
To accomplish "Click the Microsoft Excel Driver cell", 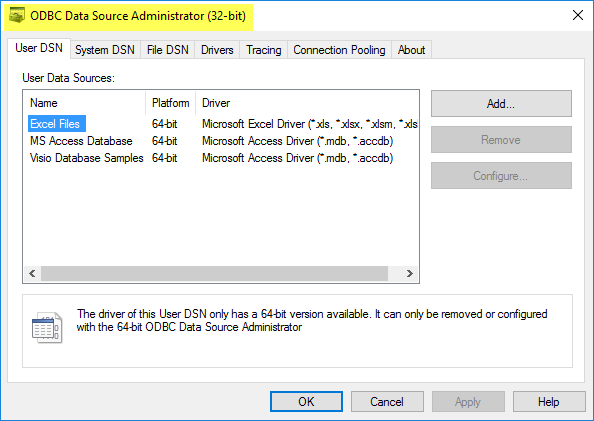I will point(310,124).
